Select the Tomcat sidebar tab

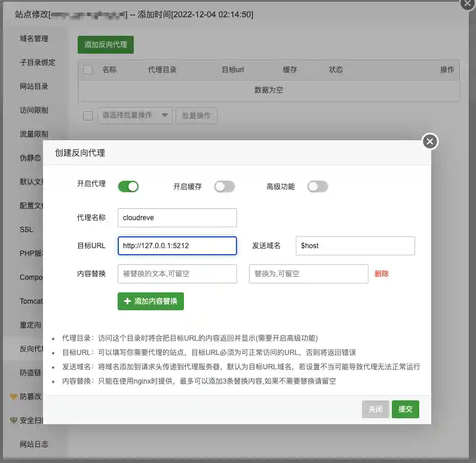coord(31,301)
